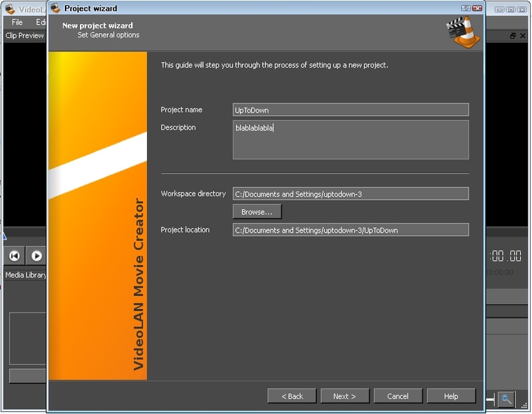Viewport: 532px width, 414px height.
Task: Click the Workspace directory field
Action: pos(351,194)
